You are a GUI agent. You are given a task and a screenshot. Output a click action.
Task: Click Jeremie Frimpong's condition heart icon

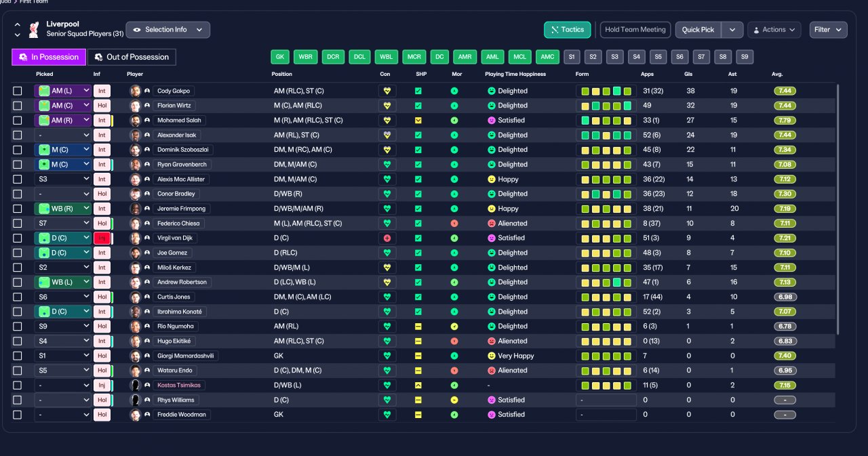click(387, 209)
